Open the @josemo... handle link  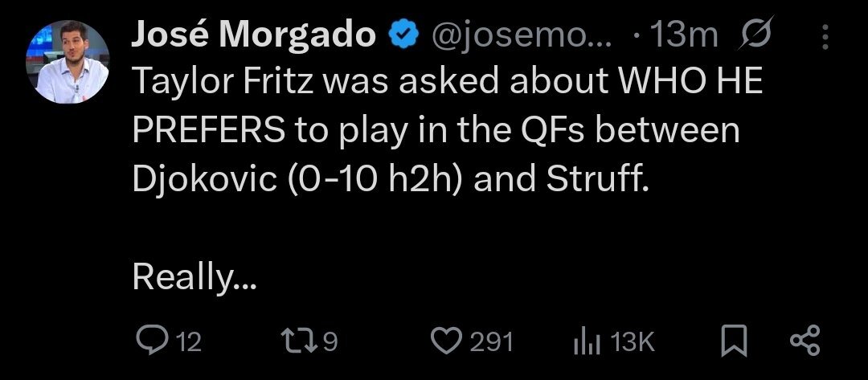coord(521,35)
